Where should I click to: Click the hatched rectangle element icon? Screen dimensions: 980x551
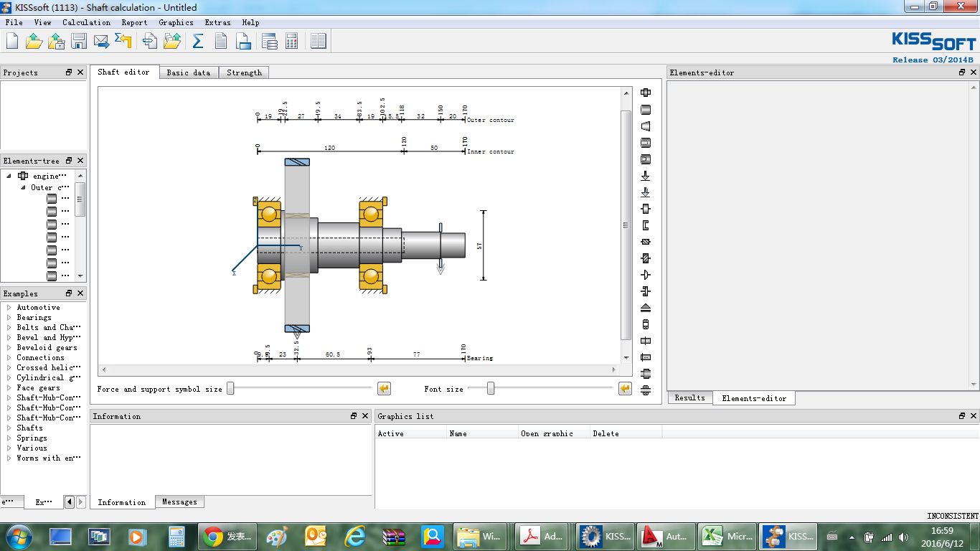tap(646, 242)
